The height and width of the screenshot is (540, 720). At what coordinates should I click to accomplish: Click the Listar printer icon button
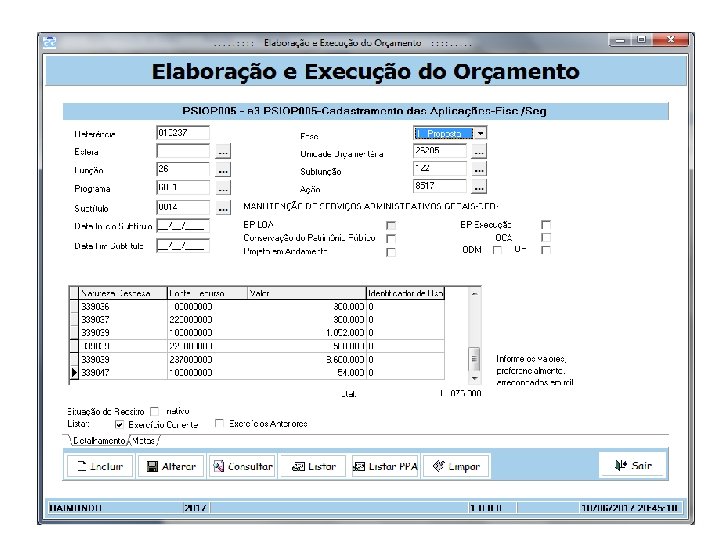point(313,467)
